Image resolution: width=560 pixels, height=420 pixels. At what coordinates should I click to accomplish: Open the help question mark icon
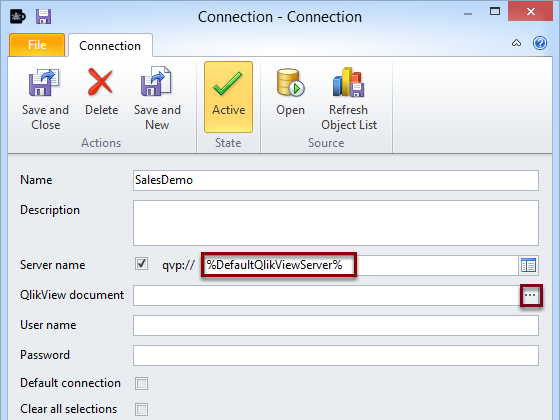[x=540, y=43]
